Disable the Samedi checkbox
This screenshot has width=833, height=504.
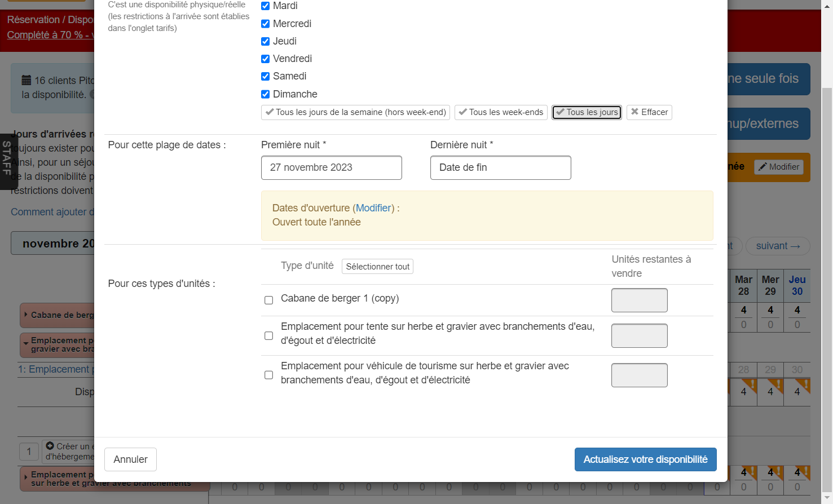tap(265, 76)
